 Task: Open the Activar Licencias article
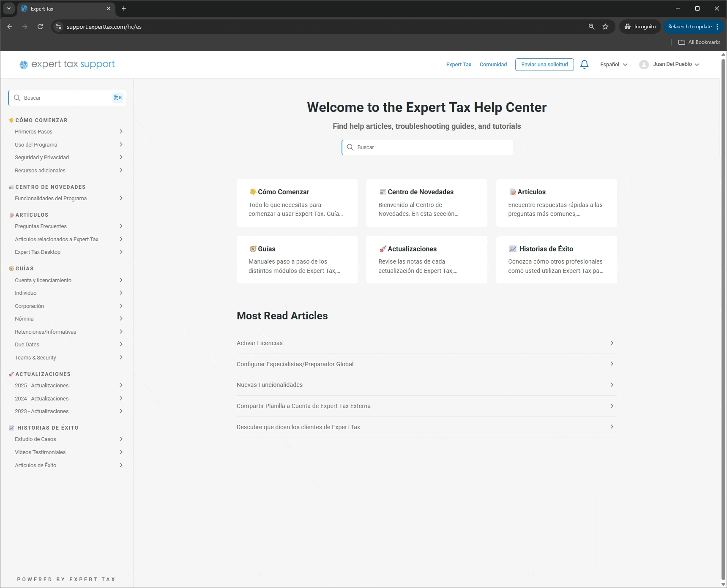(x=426, y=343)
